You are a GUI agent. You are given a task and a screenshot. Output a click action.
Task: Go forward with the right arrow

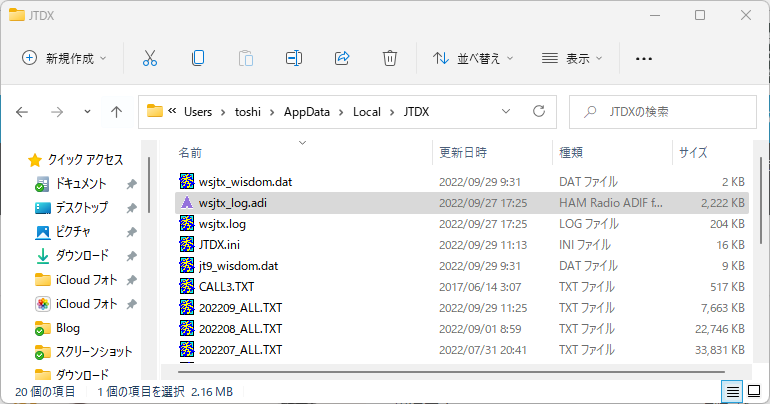click(x=57, y=112)
